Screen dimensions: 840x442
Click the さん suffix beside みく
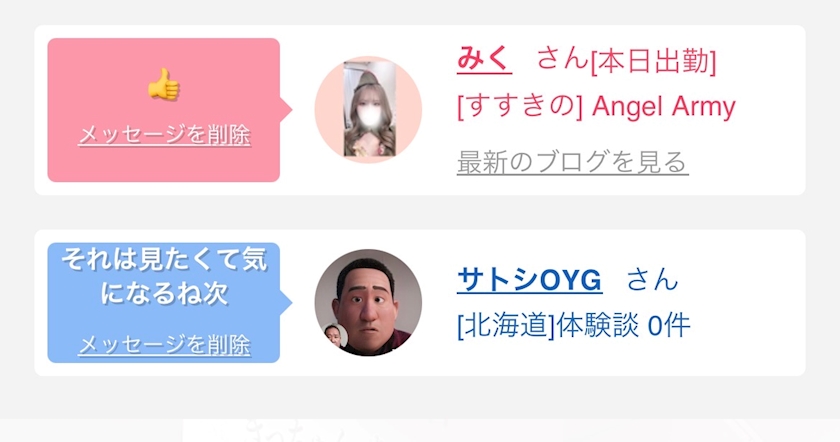tap(562, 58)
